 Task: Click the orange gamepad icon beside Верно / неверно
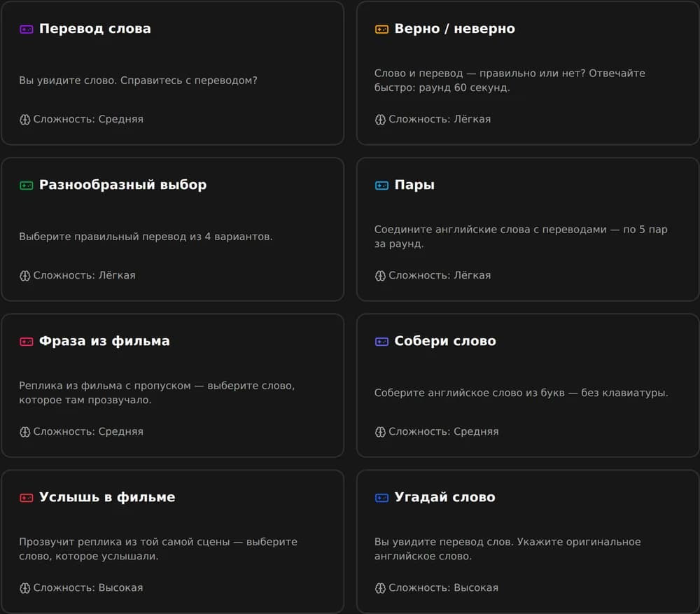pos(381,29)
